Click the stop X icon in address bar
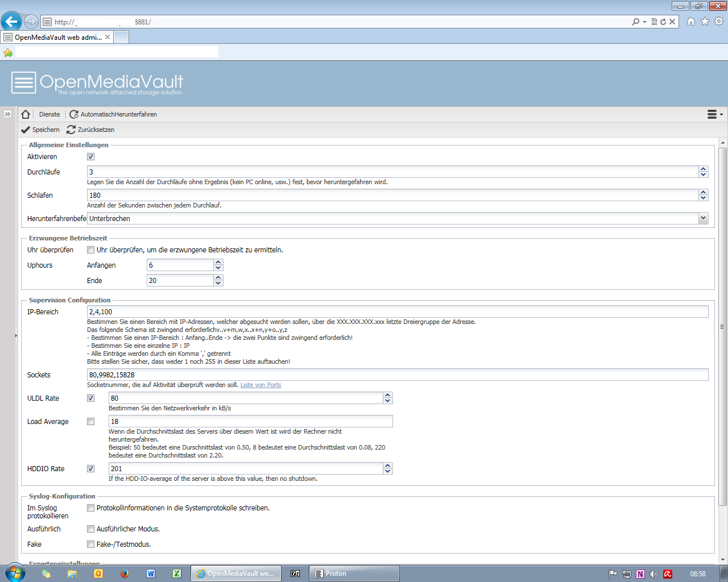The image size is (728, 582). (x=672, y=22)
